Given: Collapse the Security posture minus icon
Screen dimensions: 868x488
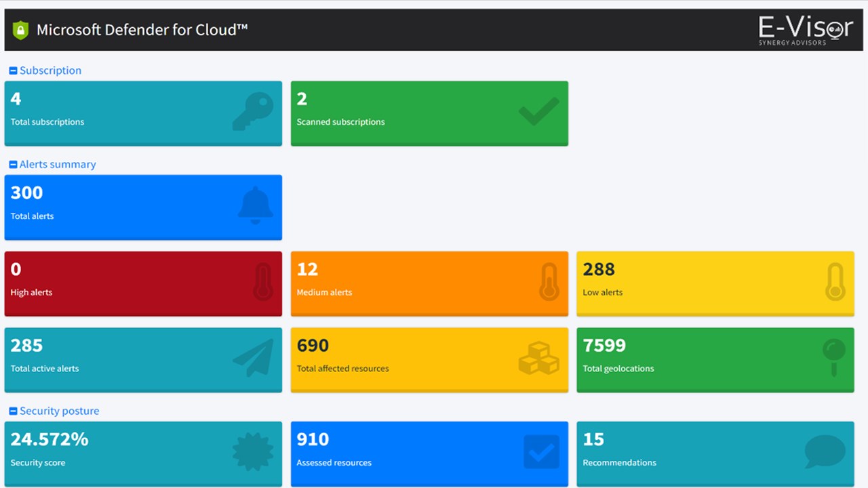Looking at the screenshot, I should [x=13, y=411].
